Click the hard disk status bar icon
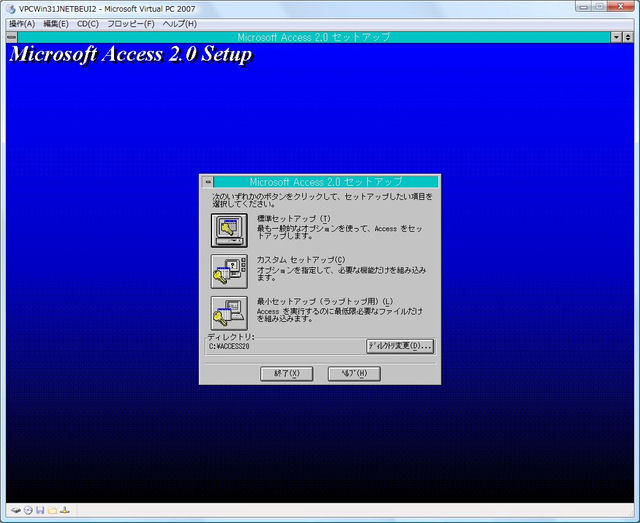Image resolution: width=640 pixels, height=523 pixels. point(16,510)
